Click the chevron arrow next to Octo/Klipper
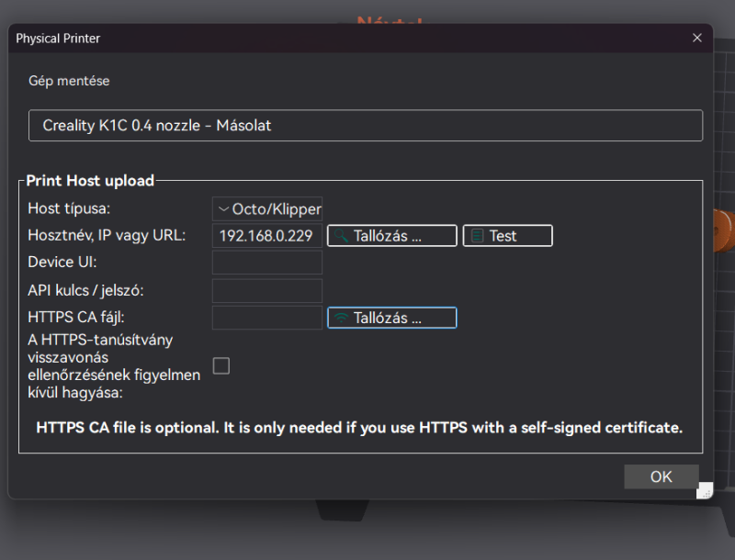 pyautogui.click(x=223, y=209)
